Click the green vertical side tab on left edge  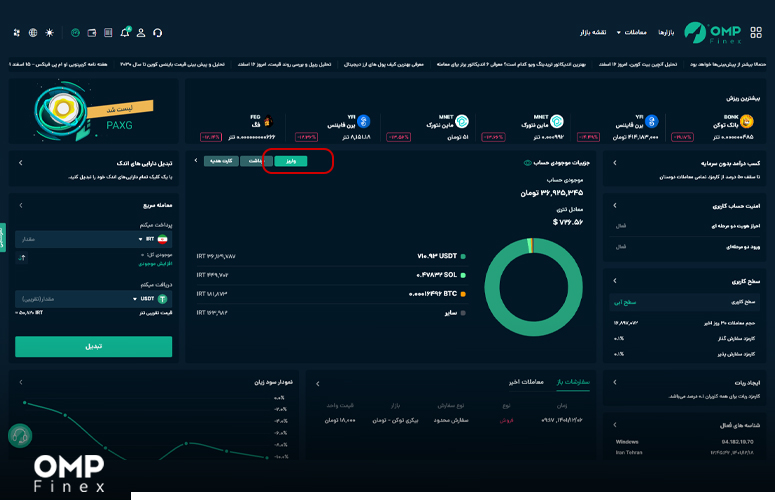click(x=2, y=238)
